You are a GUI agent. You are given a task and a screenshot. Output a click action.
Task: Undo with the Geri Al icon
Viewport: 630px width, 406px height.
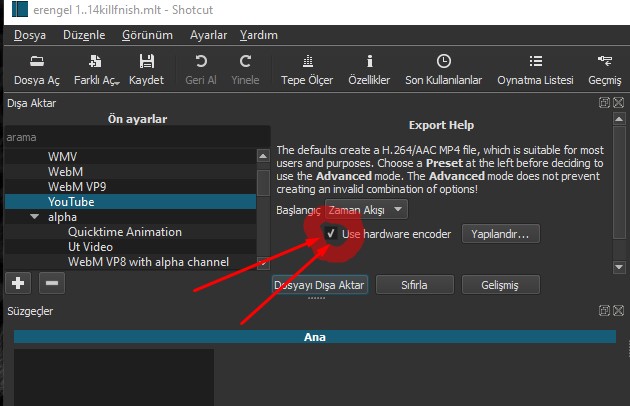[x=201, y=70]
